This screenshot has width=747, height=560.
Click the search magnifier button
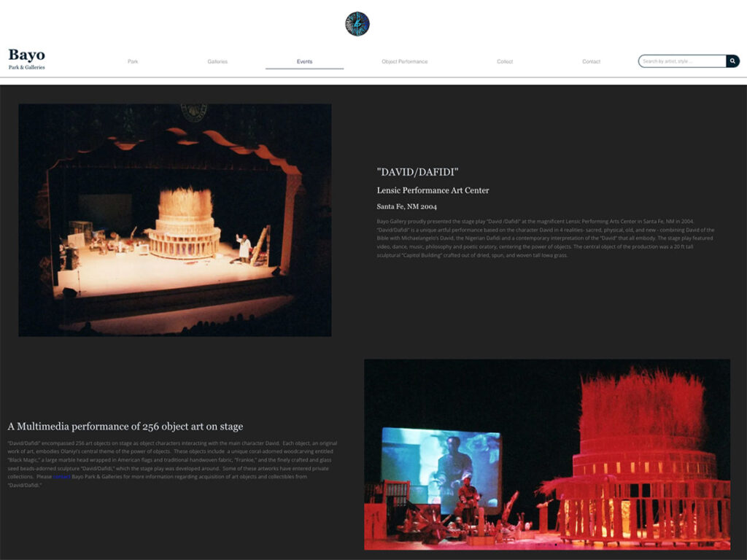tap(732, 61)
